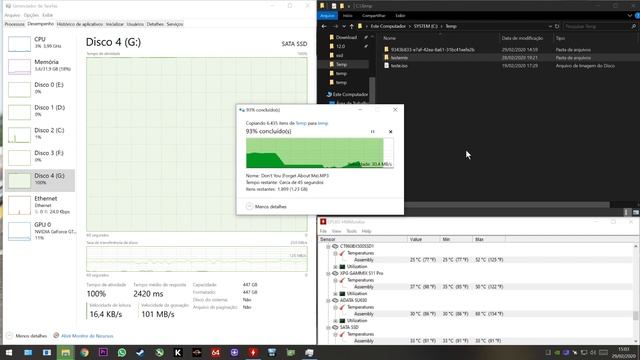Open the Explorer Compartilhar ribbon tab
Screen dimensions: 640x360
[x=373, y=16]
